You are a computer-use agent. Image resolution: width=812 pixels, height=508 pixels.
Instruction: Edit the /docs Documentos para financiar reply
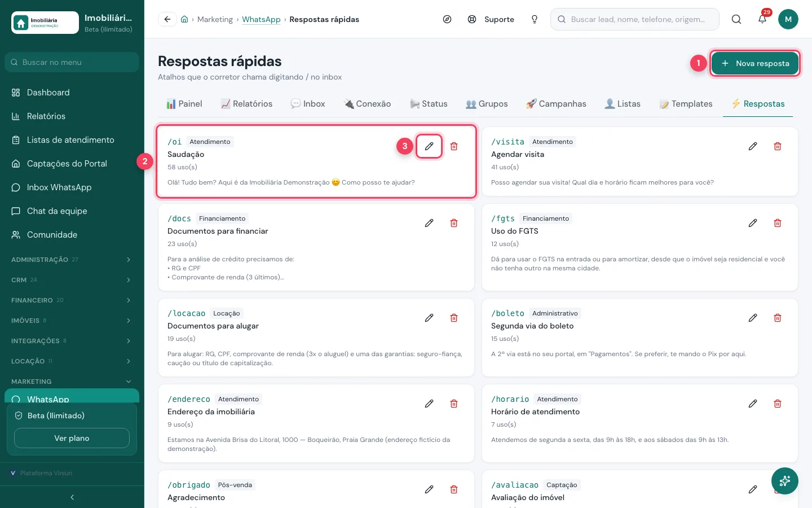coord(429,223)
